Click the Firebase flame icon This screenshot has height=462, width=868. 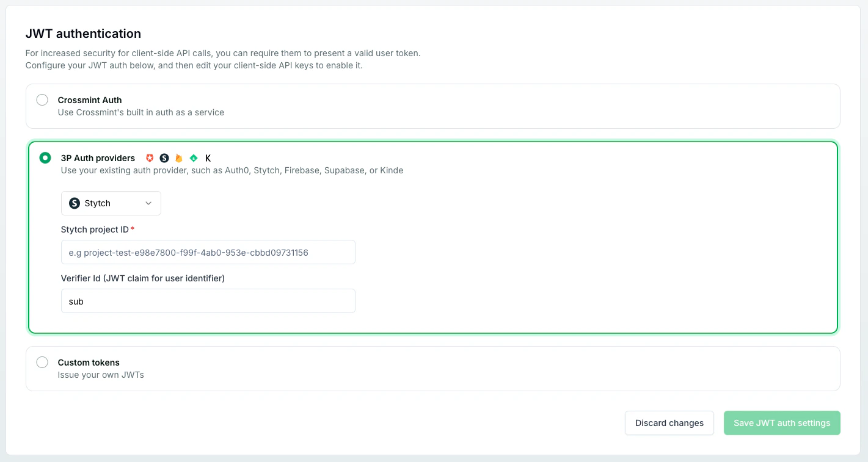[178, 158]
